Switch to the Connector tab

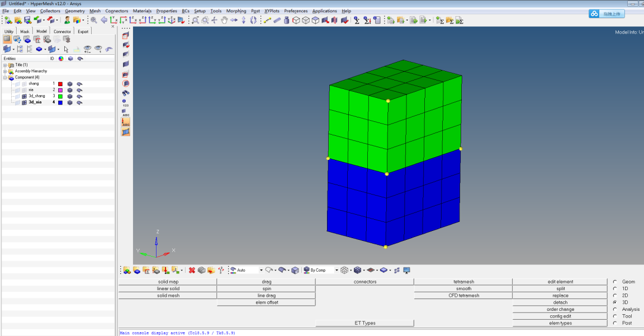pyautogui.click(x=62, y=31)
